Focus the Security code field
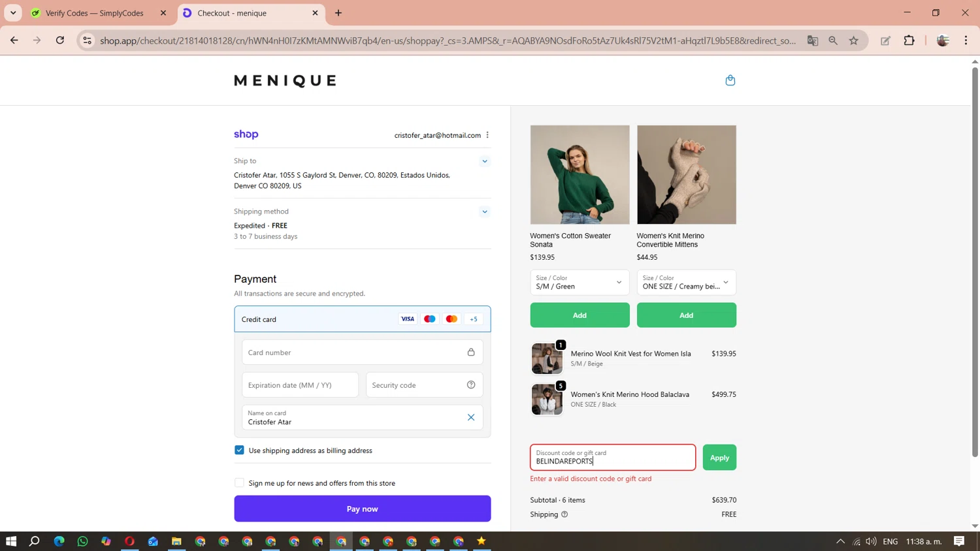Screen dimensions: 980x551 (x=424, y=385)
